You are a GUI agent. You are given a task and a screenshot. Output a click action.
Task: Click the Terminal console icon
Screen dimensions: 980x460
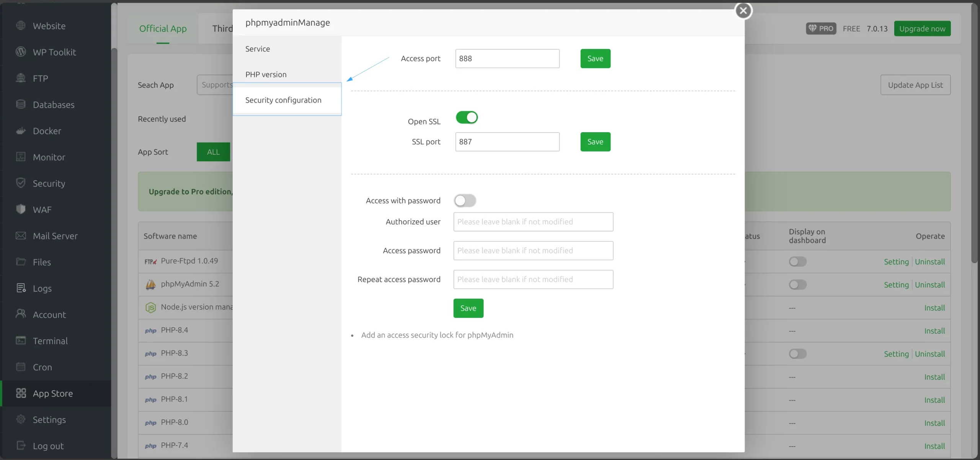21,340
